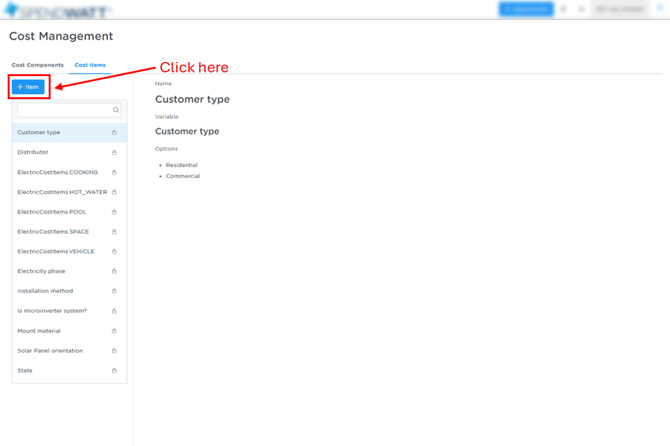
Task: Open the Cost Items tab
Action: [x=90, y=65]
